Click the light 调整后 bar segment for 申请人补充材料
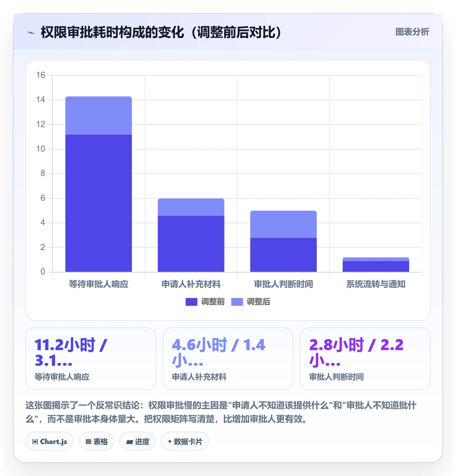 191,207
